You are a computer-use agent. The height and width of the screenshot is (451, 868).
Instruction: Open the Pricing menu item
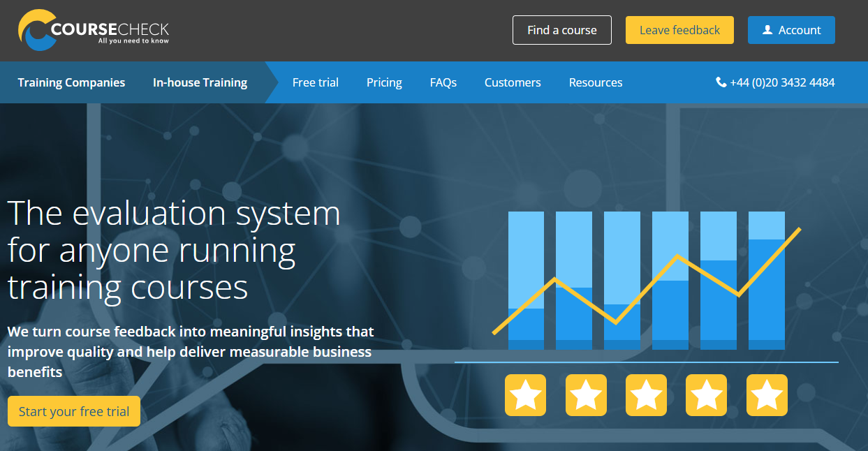click(x=384, y=82)
